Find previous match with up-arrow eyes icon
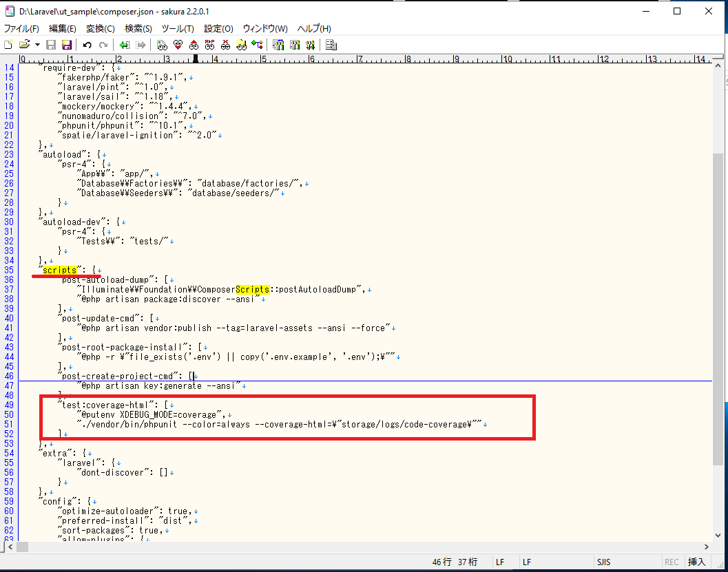This screenshot has height=572, width=728. tap(194, 45)
